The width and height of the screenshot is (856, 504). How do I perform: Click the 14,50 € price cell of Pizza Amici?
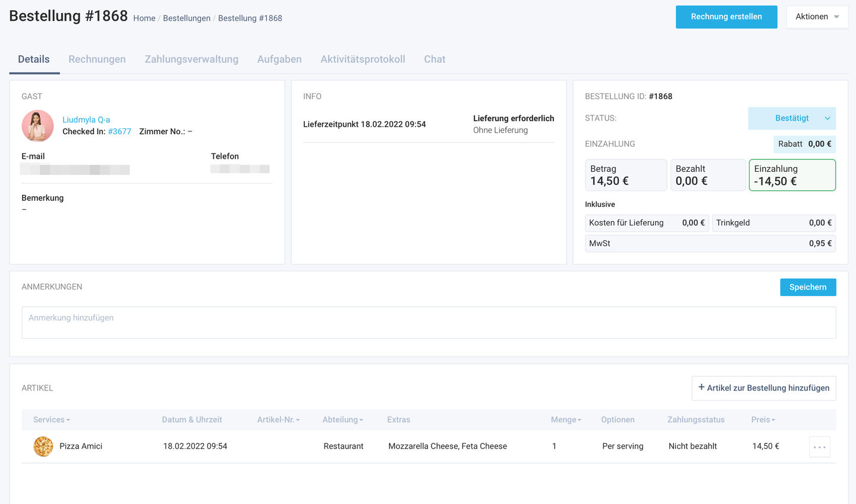766,446
